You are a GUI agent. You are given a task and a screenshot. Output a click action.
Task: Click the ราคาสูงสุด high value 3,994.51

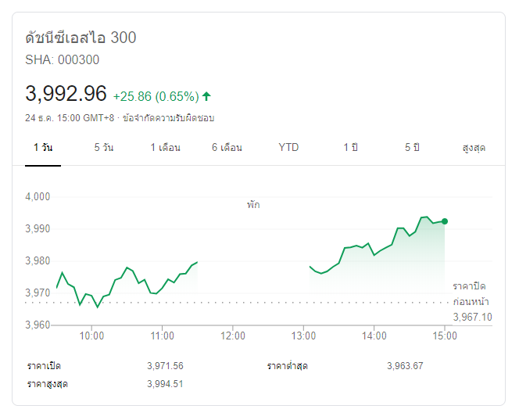165,384
